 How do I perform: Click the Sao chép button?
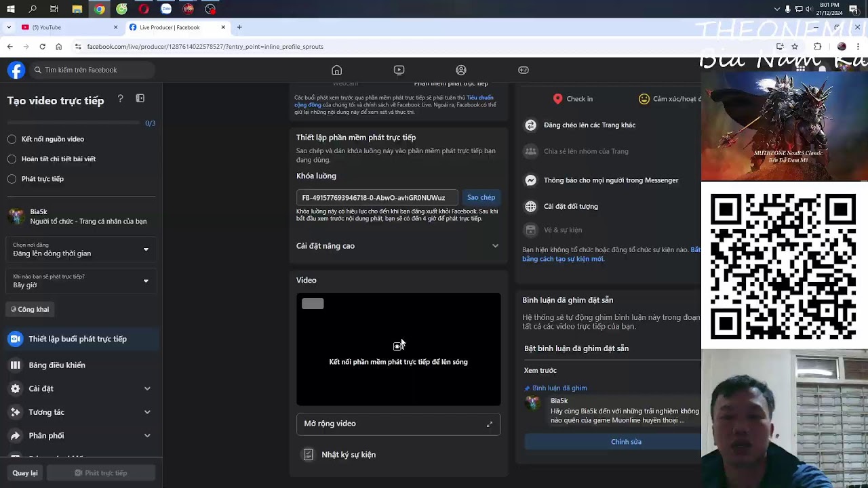point(481,197)
